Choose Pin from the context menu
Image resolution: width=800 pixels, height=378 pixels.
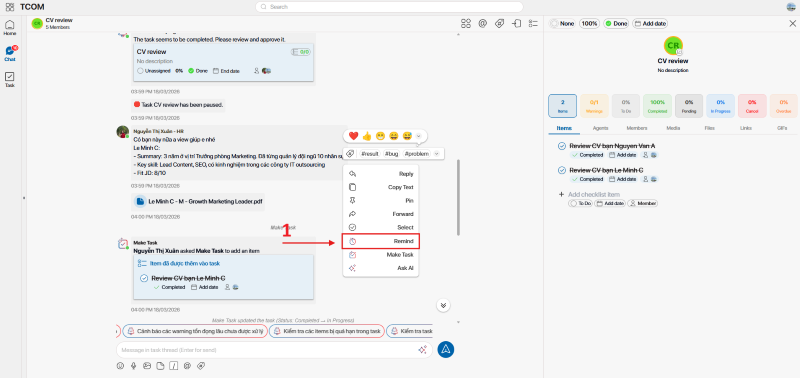pyautogui.click(x=381, y=200)
